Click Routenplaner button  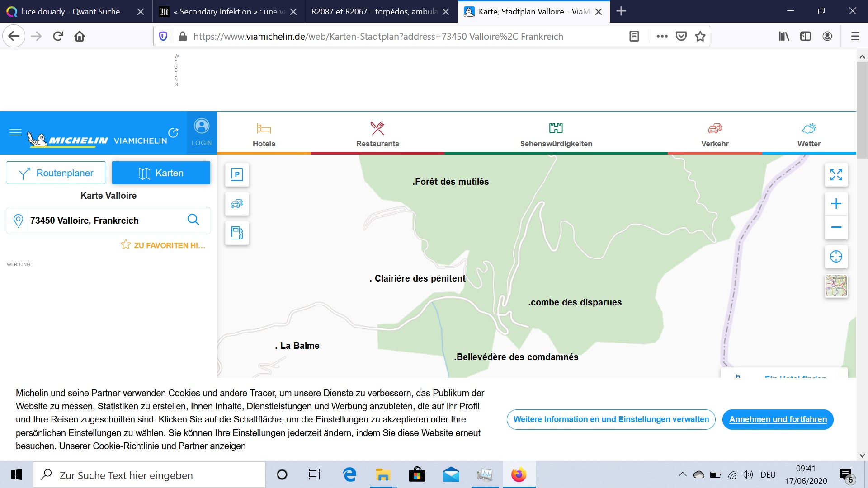click(x=56, y=173)
